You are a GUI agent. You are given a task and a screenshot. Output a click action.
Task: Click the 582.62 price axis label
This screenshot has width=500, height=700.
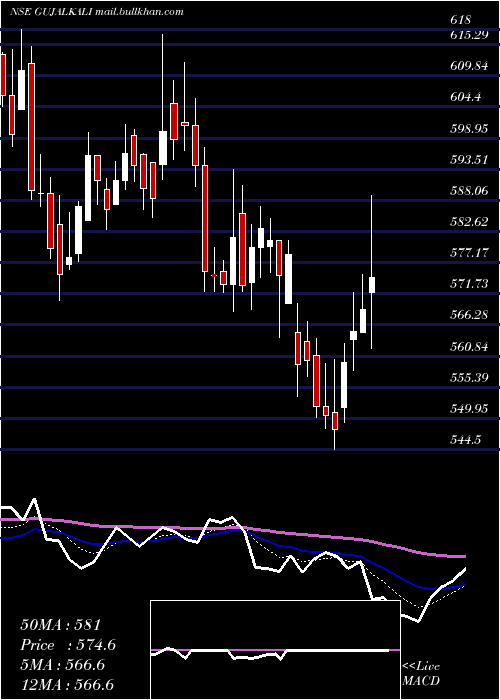point(469,222)
